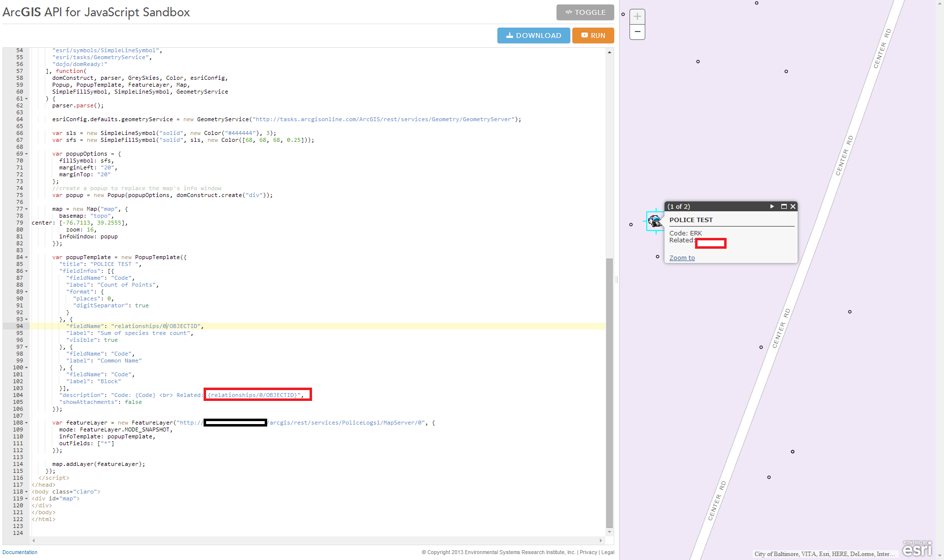This screenshot has height=560, width=944.
Task: Zoom out on the map
Action: coord(637,32)
